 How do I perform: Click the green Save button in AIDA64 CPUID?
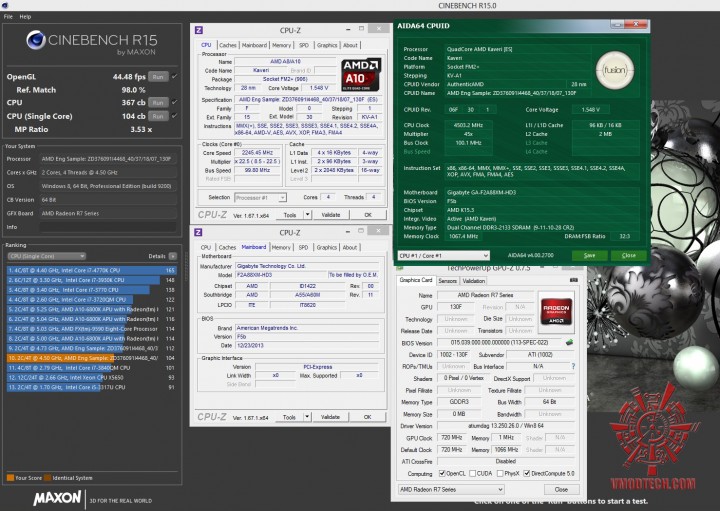590,255
